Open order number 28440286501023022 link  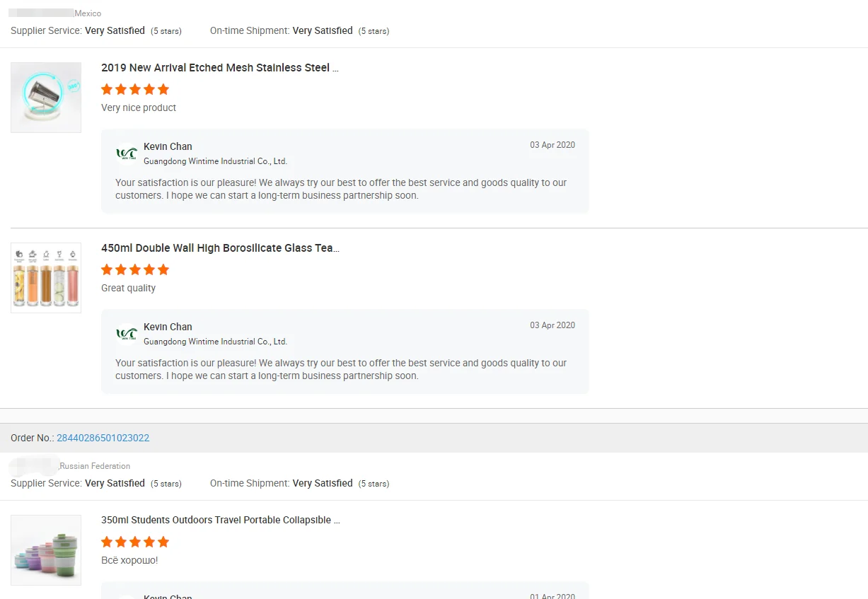(x=103, y=438)
